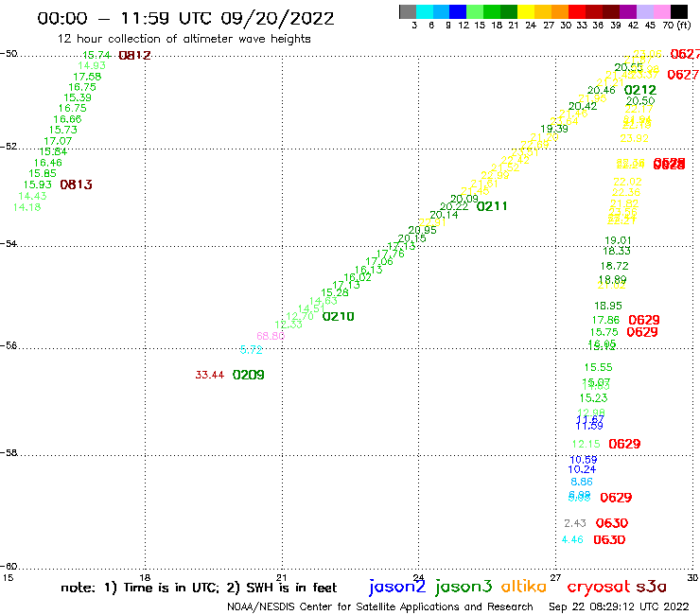700x615 pixels.
Task: Select the green value 15.55
Action: pos(598,367)
